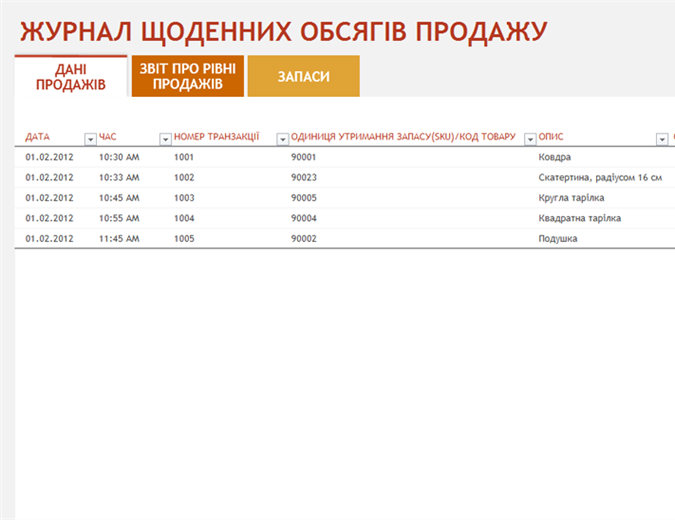Select ОДИНИЦЯ УТРИМАННЯ ЗАПАСУ header text
675x520 pixels.
coord(403,137)
